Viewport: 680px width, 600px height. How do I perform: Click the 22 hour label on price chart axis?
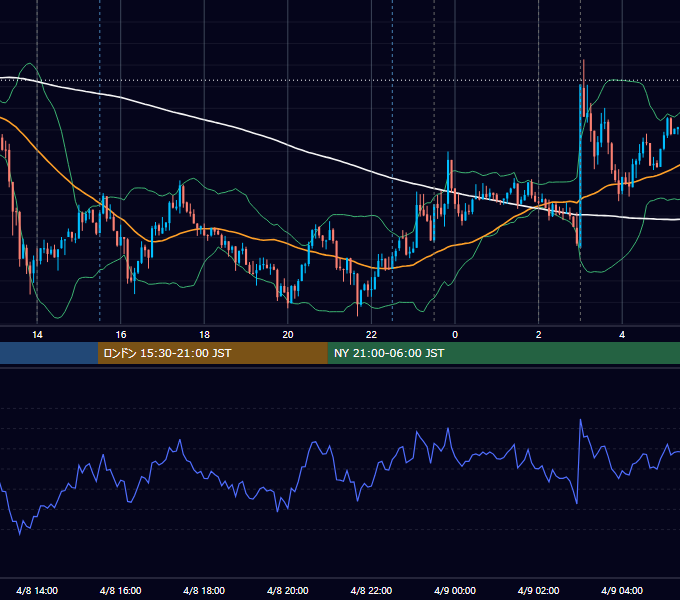[x=372, y=335]
